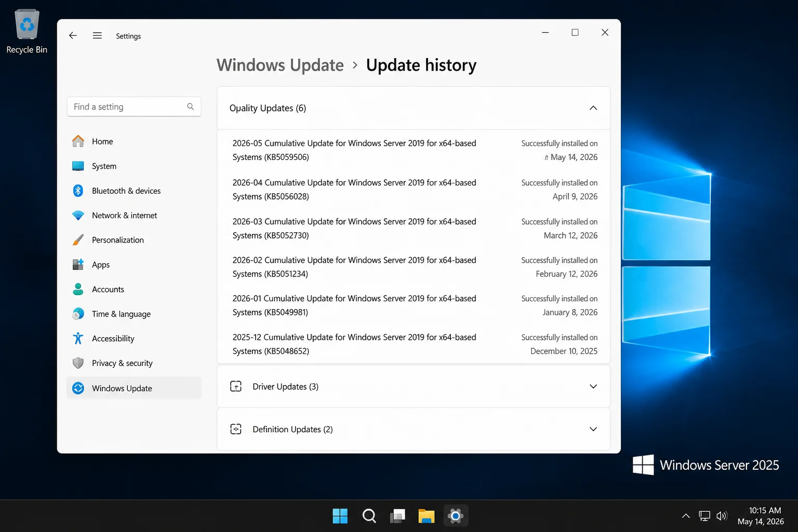Click the Windows Update breadcrumb link
This screenshot has width=798, height=532.
(280, 65)
